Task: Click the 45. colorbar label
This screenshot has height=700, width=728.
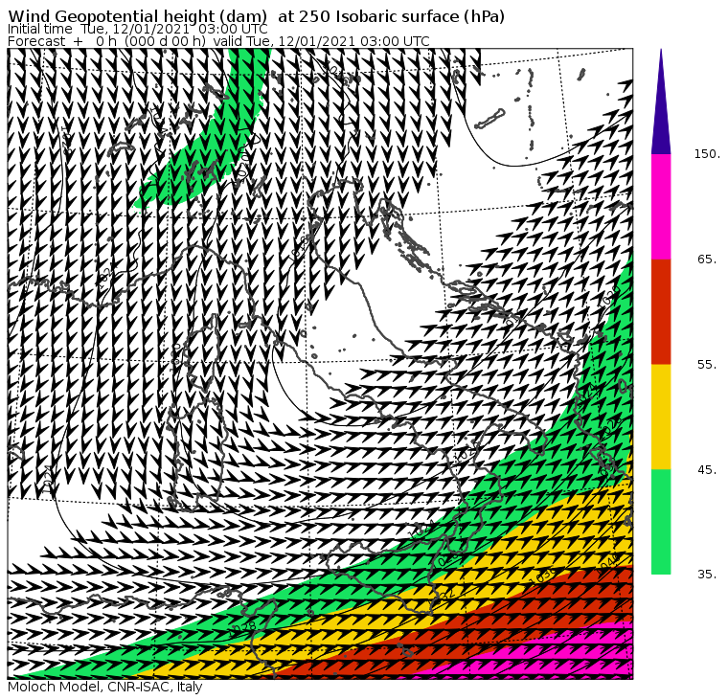Action: coord(707,470)
